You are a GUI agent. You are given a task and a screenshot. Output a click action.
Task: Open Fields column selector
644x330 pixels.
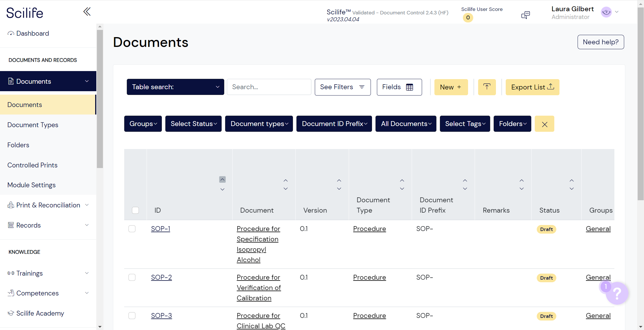tap(399, 87)
